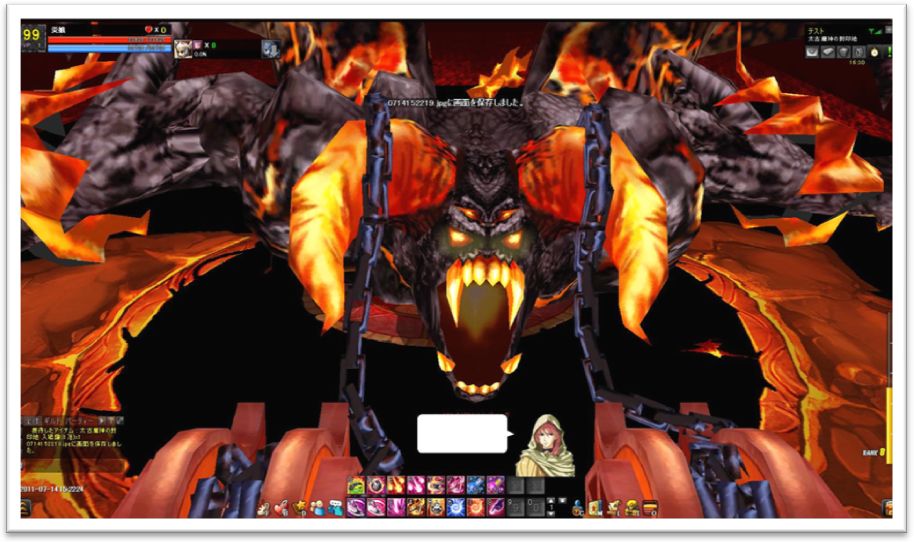Screen dimensions: 915x542
Task: Click the hotbar page up arrow
Action: point(550,500)
